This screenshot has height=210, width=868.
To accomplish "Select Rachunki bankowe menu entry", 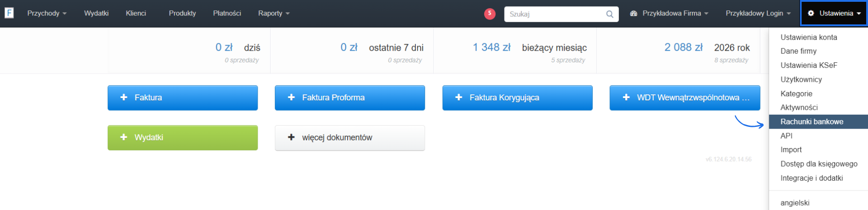I will coord(818,121).
